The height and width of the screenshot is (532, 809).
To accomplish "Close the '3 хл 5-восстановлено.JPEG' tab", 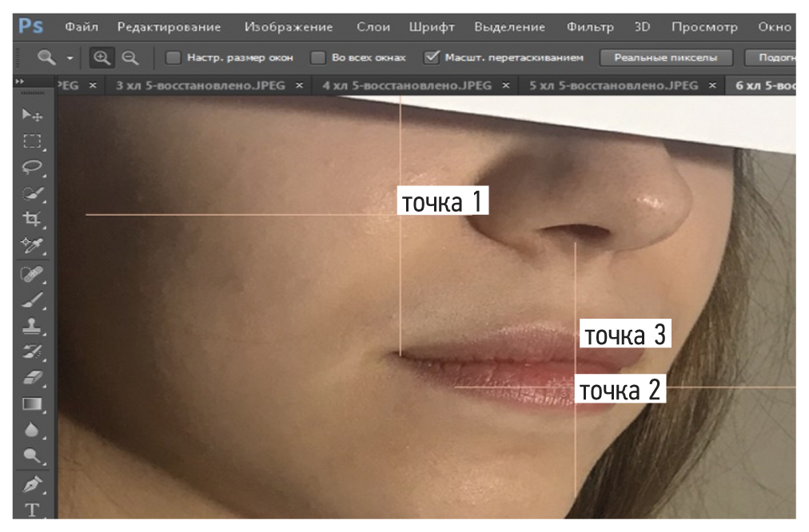I will tap(299, 85).
